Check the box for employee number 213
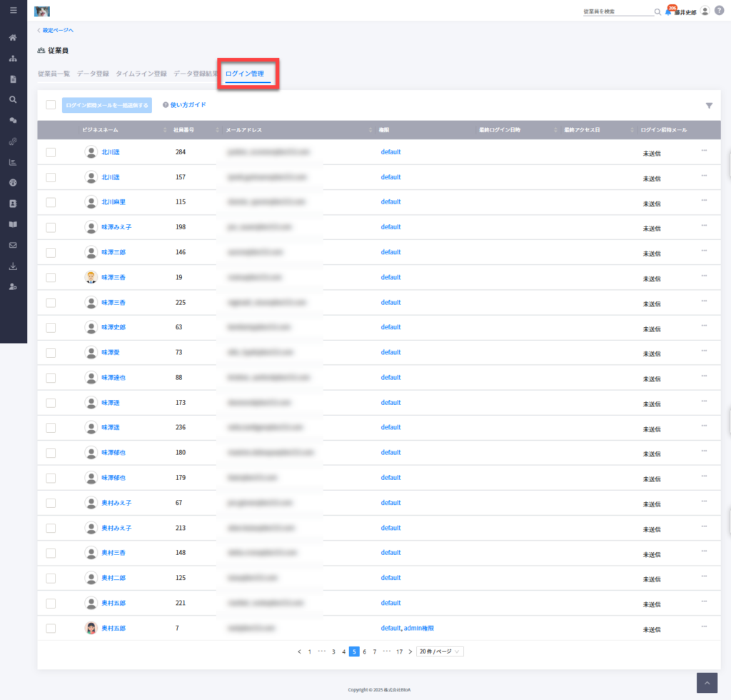731x700 pixels. pos(51,528)
